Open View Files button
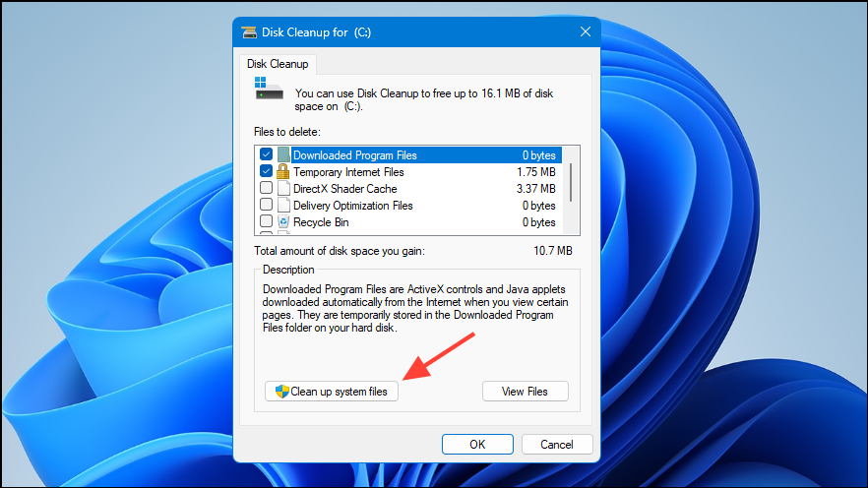Screen dimensions: 868x488 point(525,392)
